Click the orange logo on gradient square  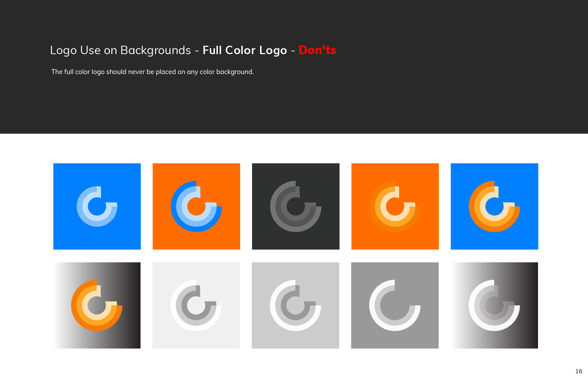tap(97, 305)
